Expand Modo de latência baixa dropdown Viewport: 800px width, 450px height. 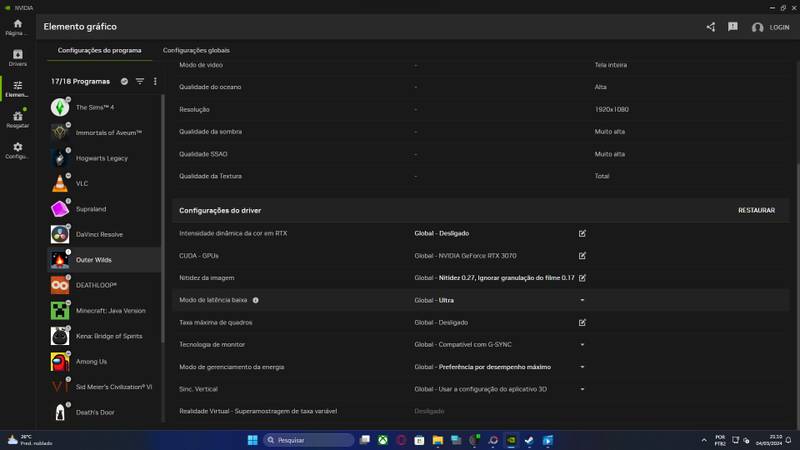(582, 300)
